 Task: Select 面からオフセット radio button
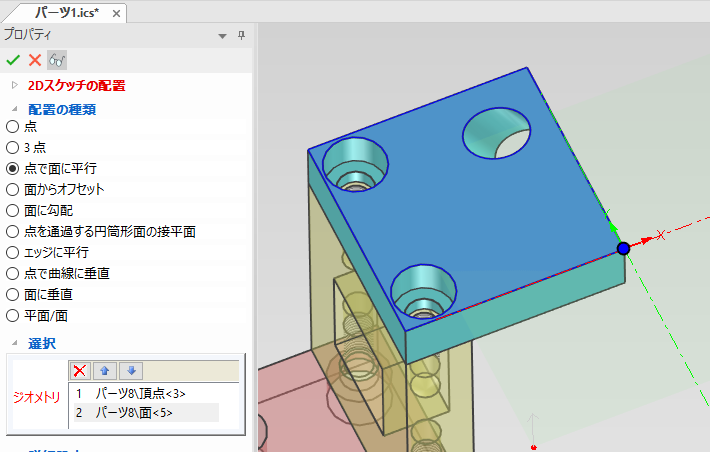(12, 190)
